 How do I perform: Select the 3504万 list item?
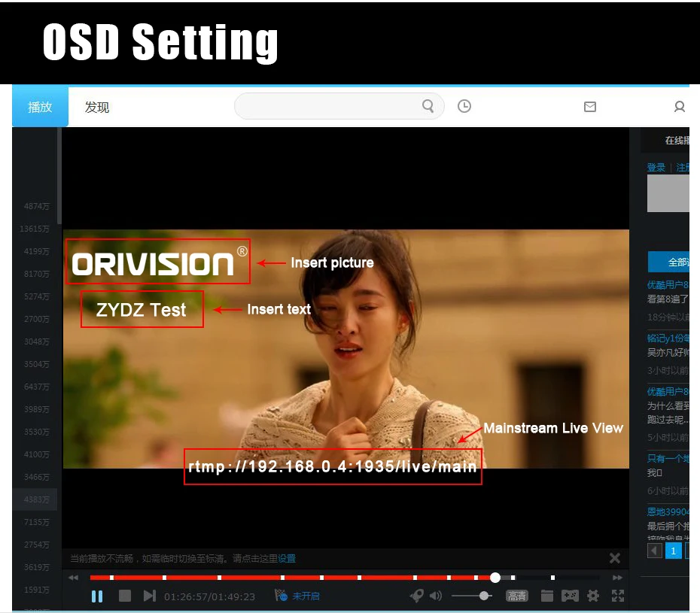pos(37,364)
